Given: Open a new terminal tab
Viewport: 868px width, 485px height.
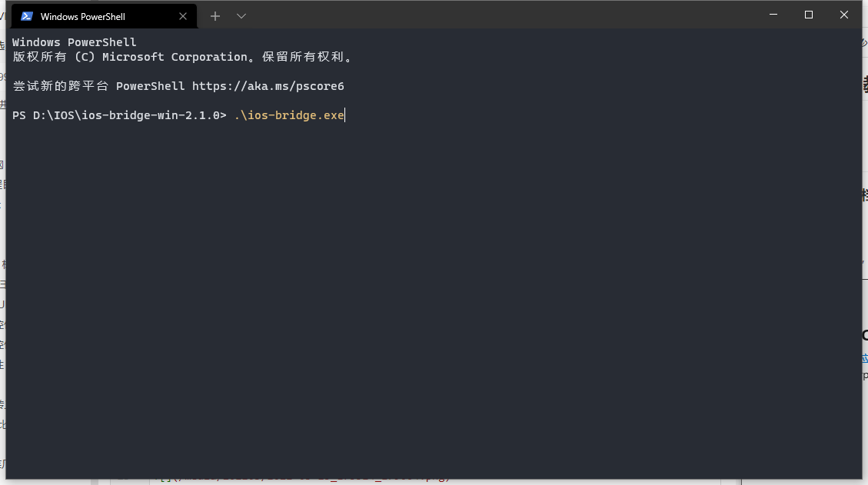Looking at the screenshot, I should tap(215, 17).
